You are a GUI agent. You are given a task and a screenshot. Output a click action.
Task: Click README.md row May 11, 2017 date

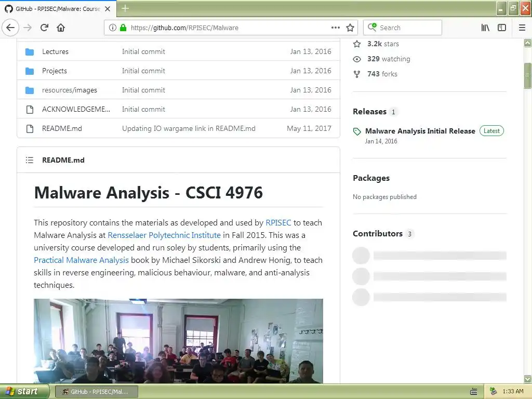coord(309,128)
